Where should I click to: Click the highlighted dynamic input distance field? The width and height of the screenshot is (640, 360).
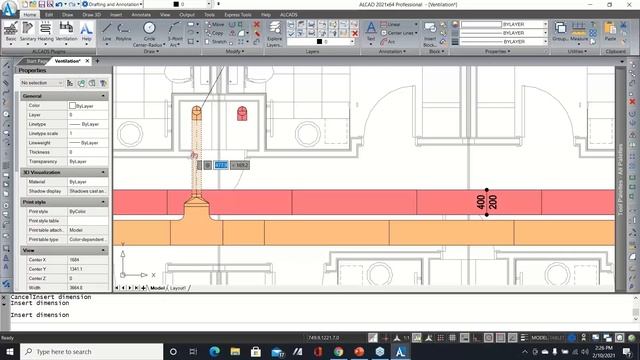[221, 165]
